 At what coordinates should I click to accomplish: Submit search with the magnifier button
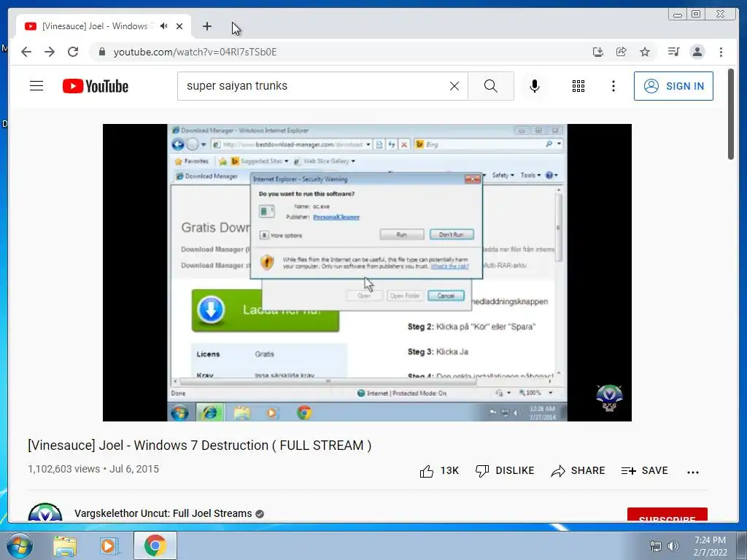tap(491, 86)
